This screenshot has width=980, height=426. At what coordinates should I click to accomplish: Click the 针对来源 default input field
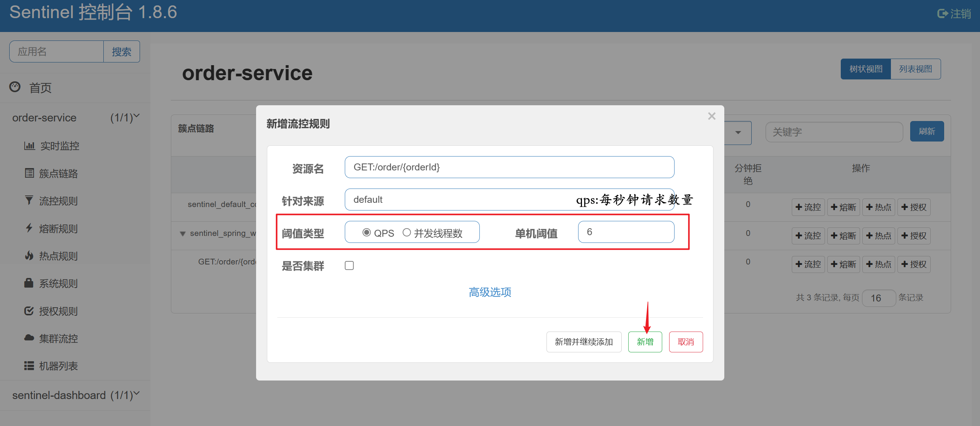pyautogui.click(x=509, y=199)
